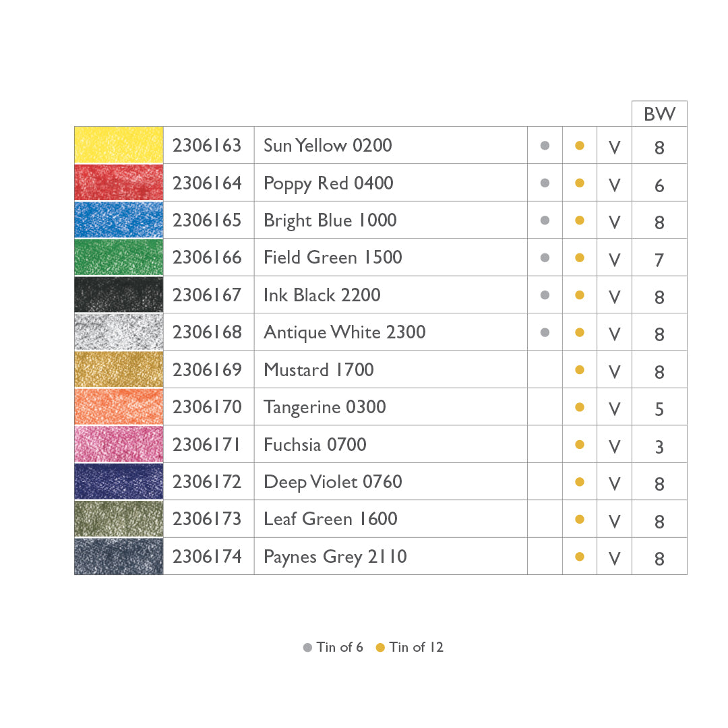Click the Leaf Green 1600 name

point(330,519)
